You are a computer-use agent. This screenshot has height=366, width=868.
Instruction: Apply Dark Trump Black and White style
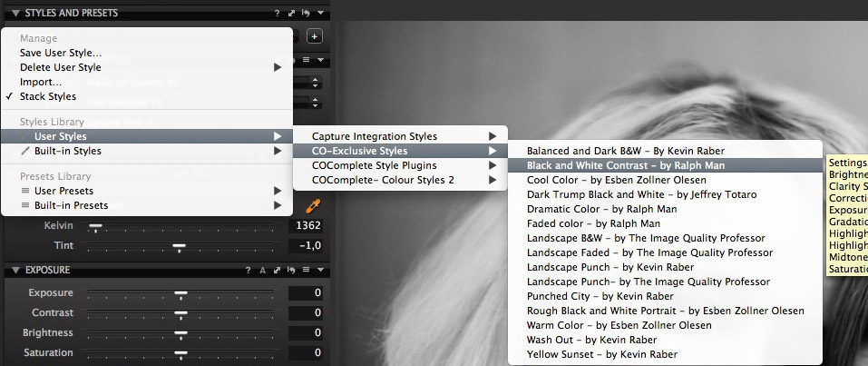point(666,194)
